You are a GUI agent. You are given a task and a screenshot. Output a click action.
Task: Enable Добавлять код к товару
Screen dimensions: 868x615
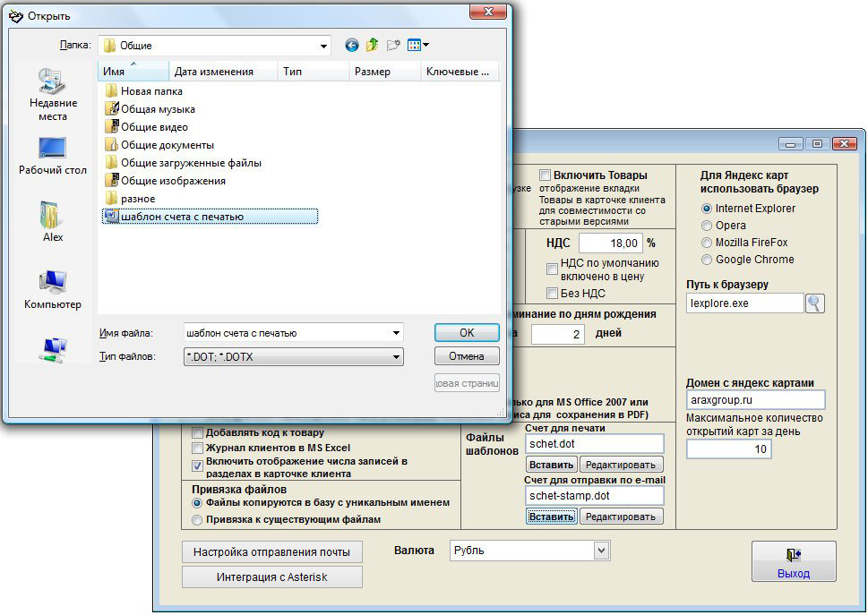click(x=197, y=432)
